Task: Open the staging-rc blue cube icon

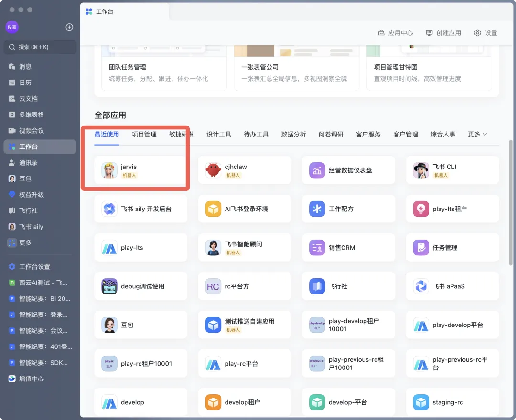Action: click(421, 402)
